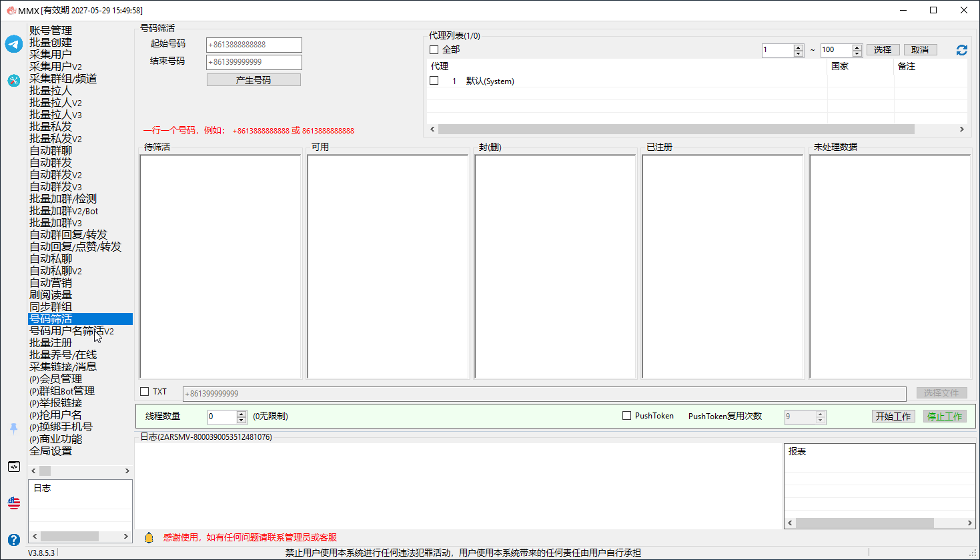Decrease 线程数量 thread count
980x560 pixels.
point(241,420)
